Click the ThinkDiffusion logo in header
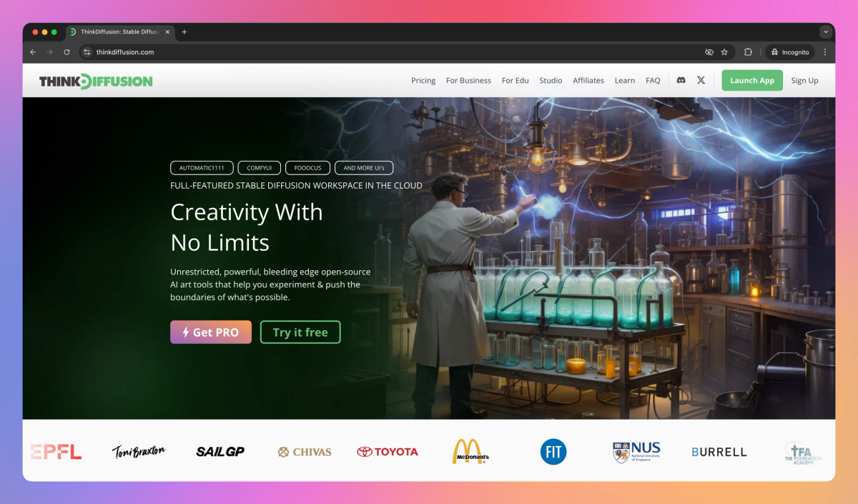 point(96,81)
